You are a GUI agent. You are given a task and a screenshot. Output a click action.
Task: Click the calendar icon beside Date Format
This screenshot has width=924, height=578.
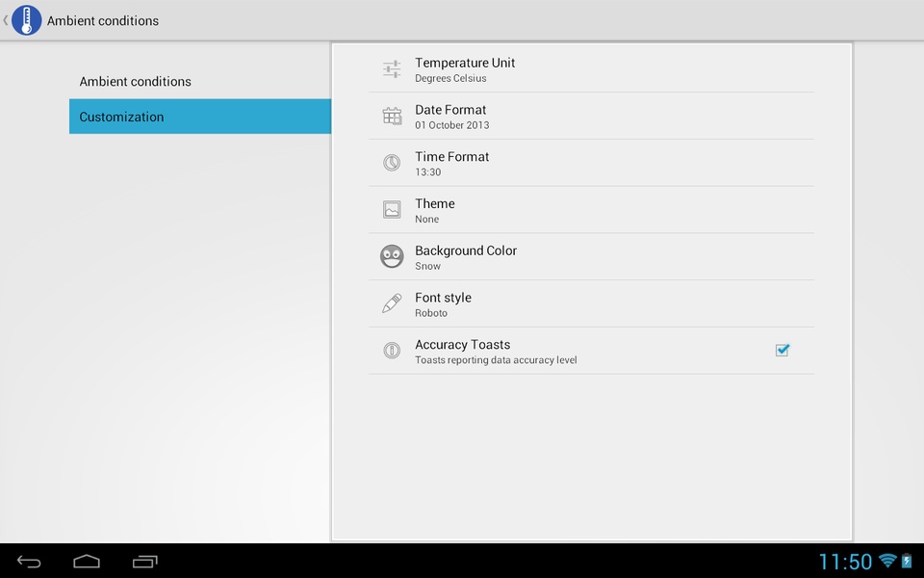click(x=392, y=116)
